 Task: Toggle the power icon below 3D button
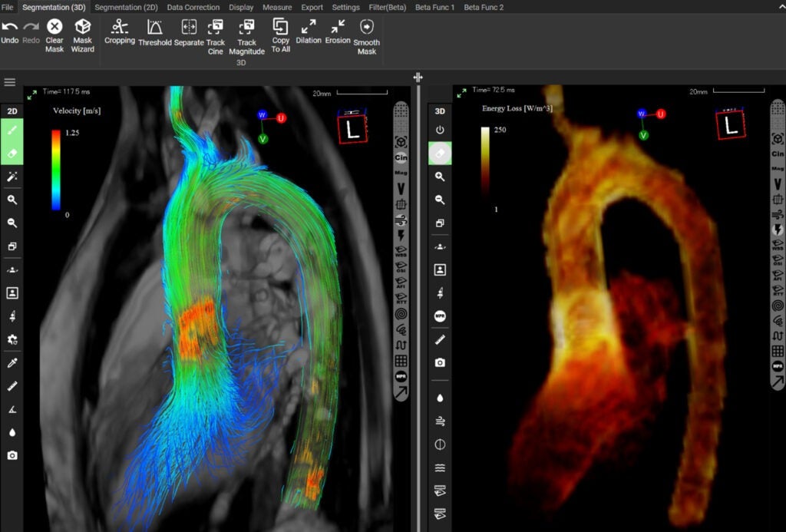[x=440, y=130]
